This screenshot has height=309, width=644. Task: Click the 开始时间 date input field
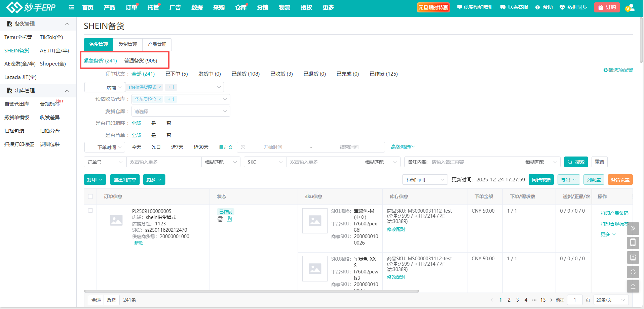pyautogui.click(x=273, y=147)
